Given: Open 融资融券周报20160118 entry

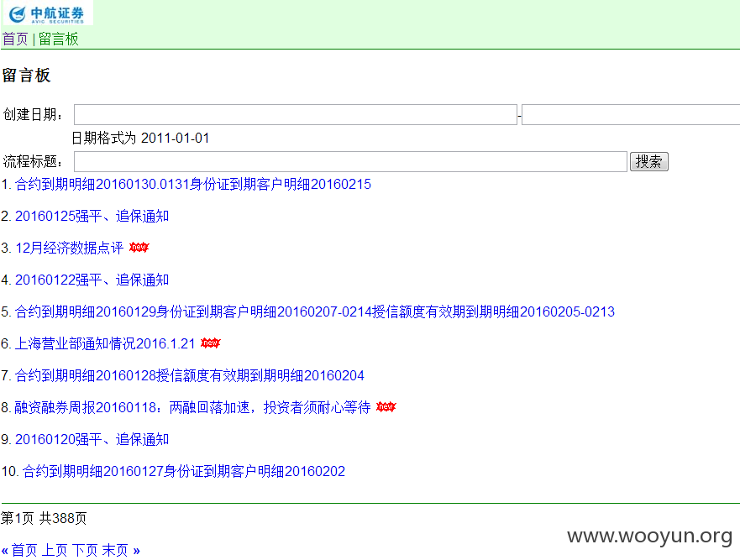Looking at the screenshot, I should pos(192,407).
